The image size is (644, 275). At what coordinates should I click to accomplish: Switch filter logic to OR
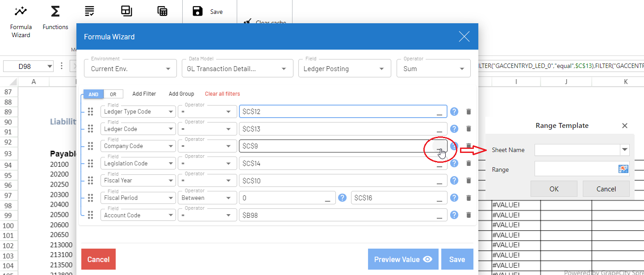click(113, 94)
